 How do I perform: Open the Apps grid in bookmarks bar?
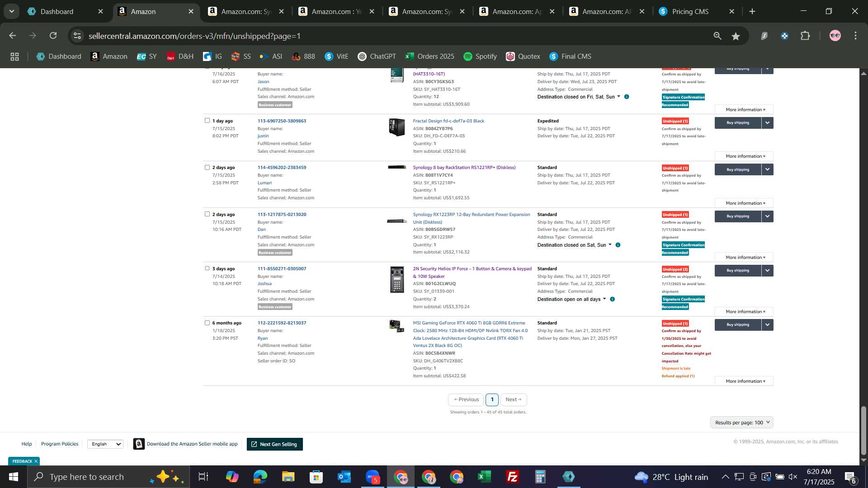(x=14, y=56)
